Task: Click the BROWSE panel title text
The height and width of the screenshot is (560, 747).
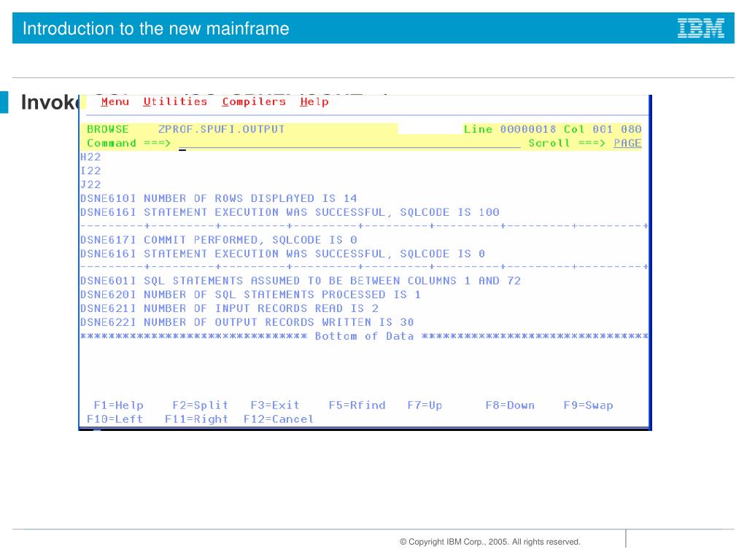Action: tap(108, 129)
